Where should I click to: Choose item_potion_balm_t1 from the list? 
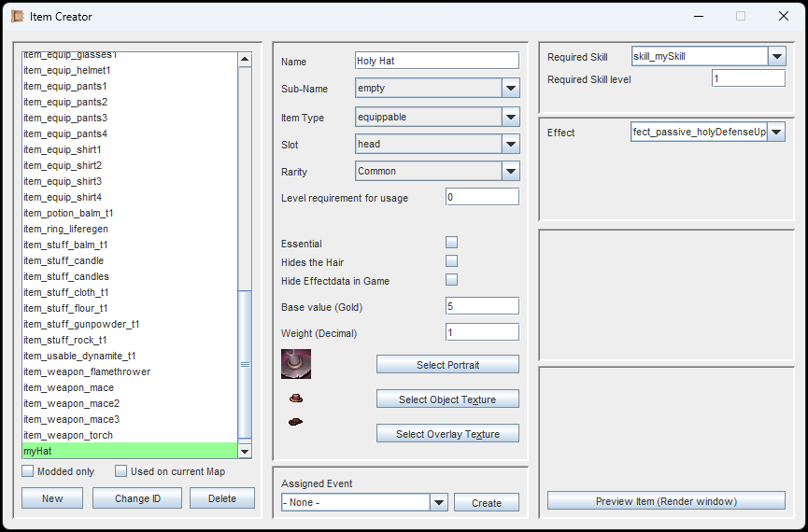[x=68, y=213]
